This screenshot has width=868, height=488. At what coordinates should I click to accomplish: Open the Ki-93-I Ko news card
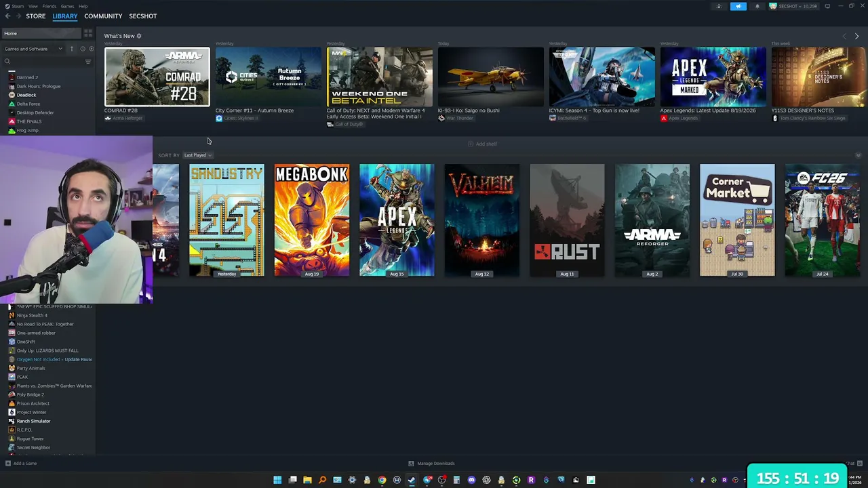(x=491, y=77)
